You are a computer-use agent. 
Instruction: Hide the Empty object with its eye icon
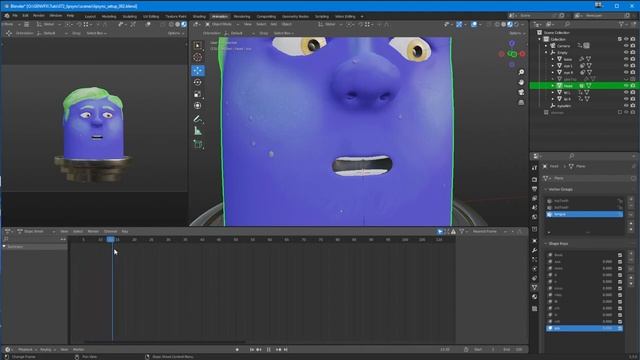626,53
